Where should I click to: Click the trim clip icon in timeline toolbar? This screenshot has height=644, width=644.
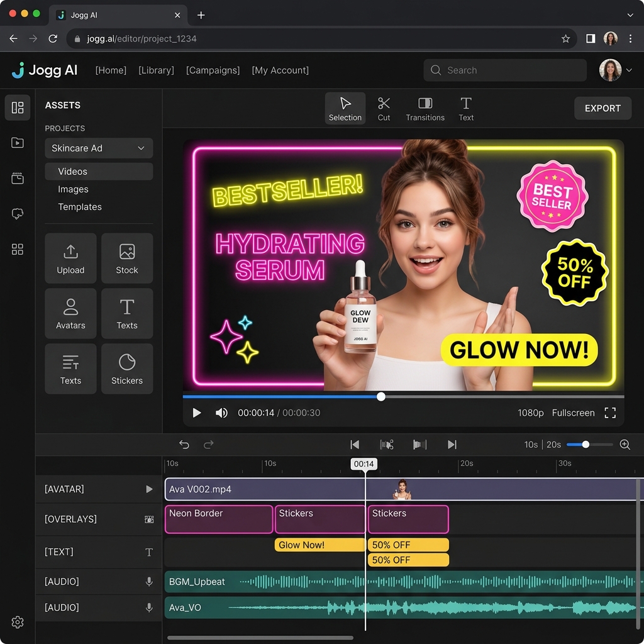419,445
